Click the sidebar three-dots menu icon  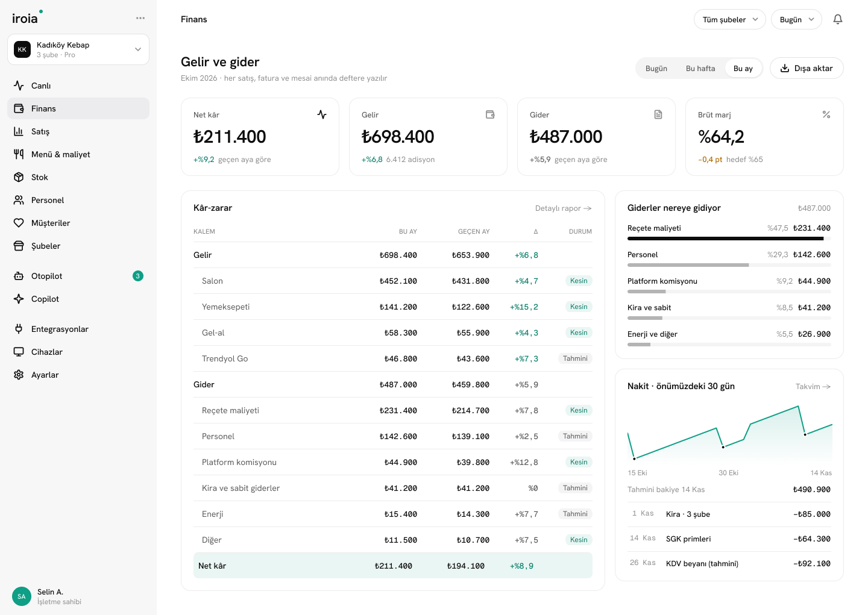click(x=140, y=18)
